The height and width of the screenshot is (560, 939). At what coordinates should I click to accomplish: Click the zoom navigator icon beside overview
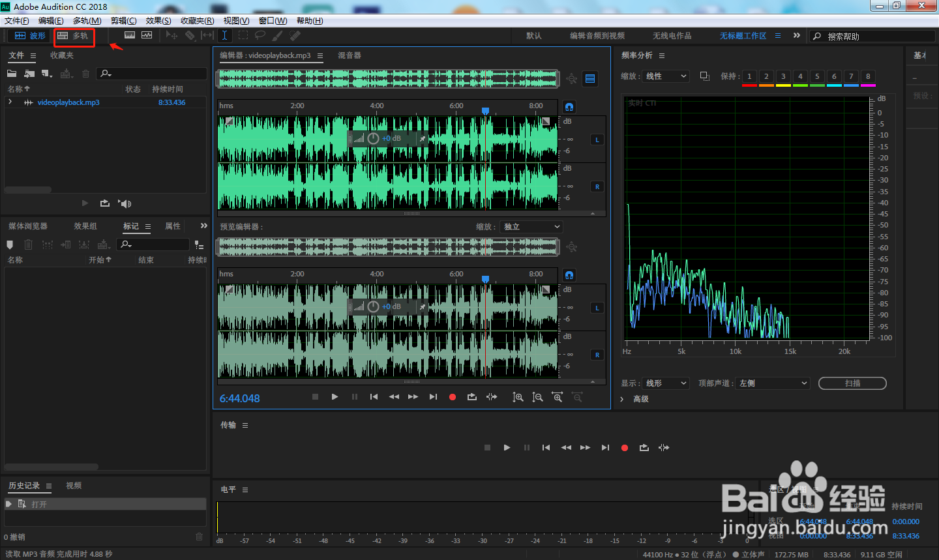[572, 79]
